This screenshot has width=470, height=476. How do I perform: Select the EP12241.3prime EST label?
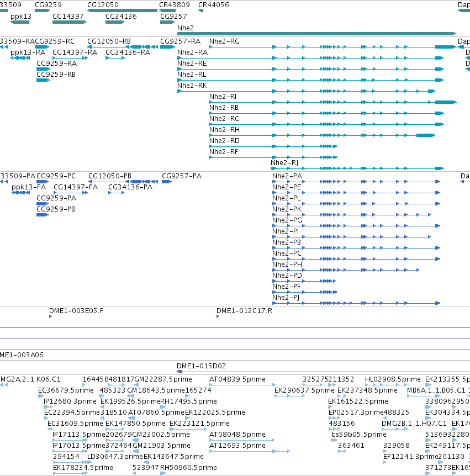click(x=410, y=457)
